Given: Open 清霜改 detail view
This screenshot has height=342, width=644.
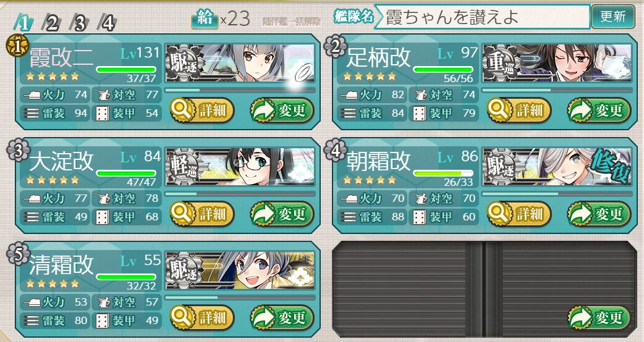Looking at the screenshot, I should (201, 317).
